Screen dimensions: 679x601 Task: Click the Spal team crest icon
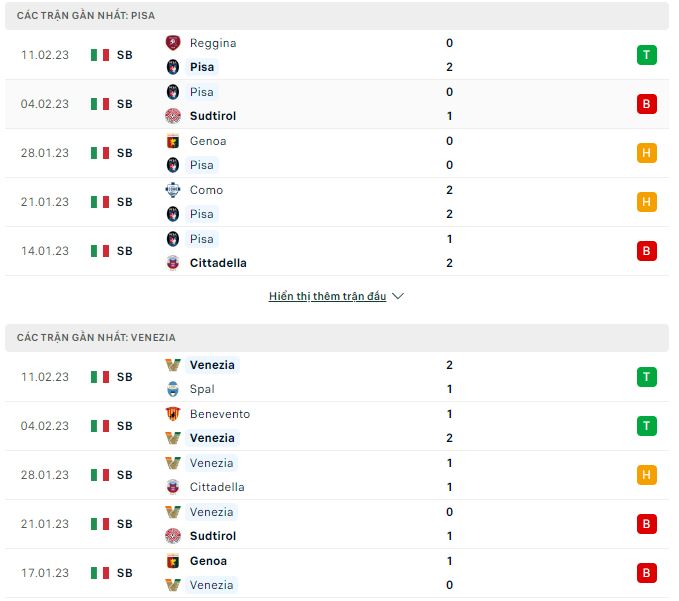coord(173,389)
